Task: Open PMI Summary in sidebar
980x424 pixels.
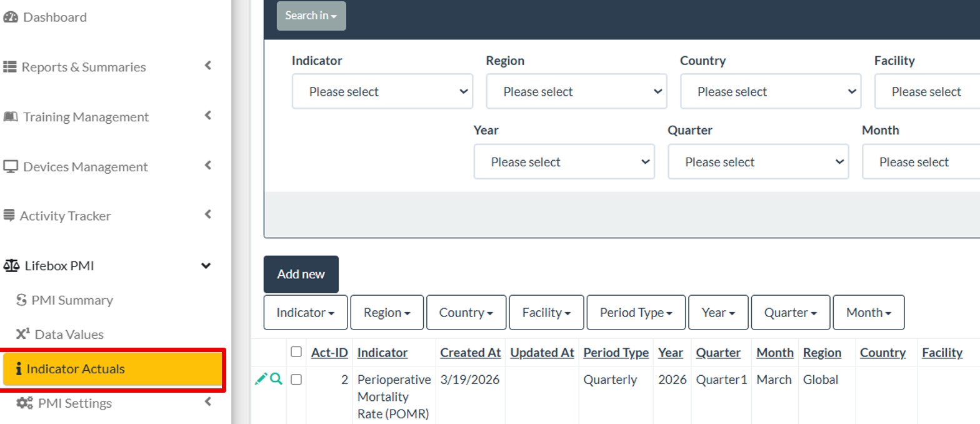Action: 72,300
